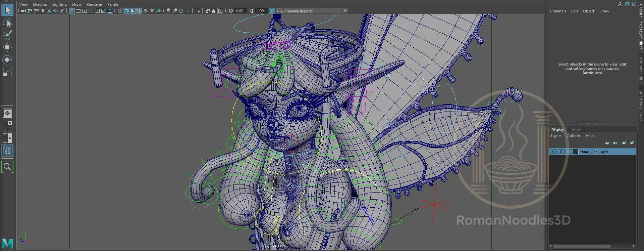644x251 pixels.
Task: Open the viewport Lighting menu
Action: pyautogui.click(x=59, y=4)
